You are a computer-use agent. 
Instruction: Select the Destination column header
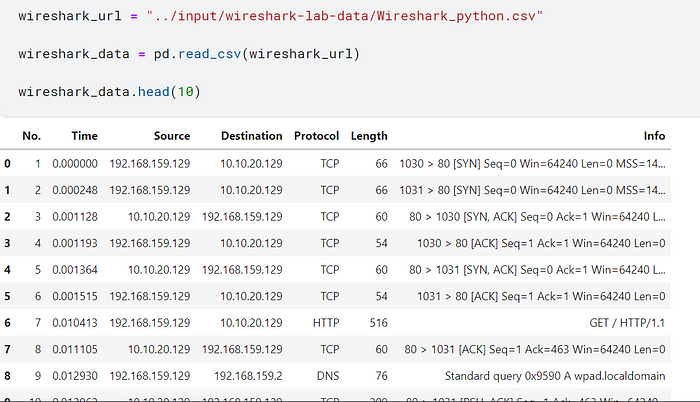252,136
